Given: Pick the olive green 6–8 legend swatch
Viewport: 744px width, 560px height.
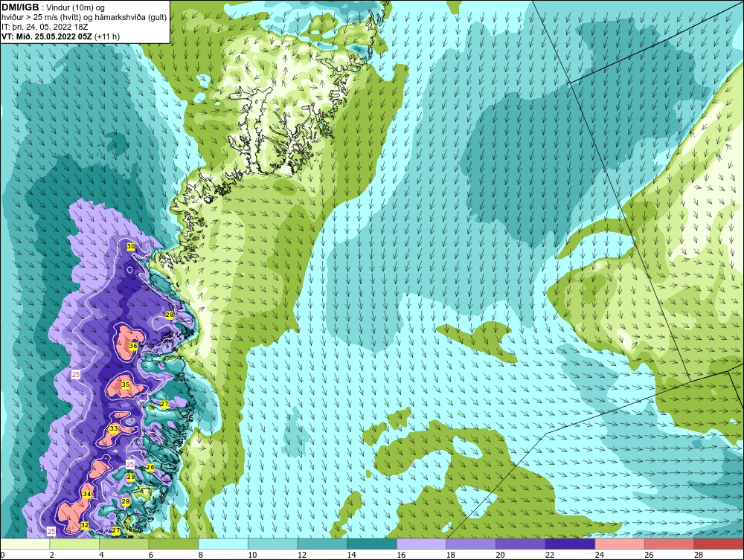Looking at the screenshot, I should pyautogui.click(x=173, y=544).
